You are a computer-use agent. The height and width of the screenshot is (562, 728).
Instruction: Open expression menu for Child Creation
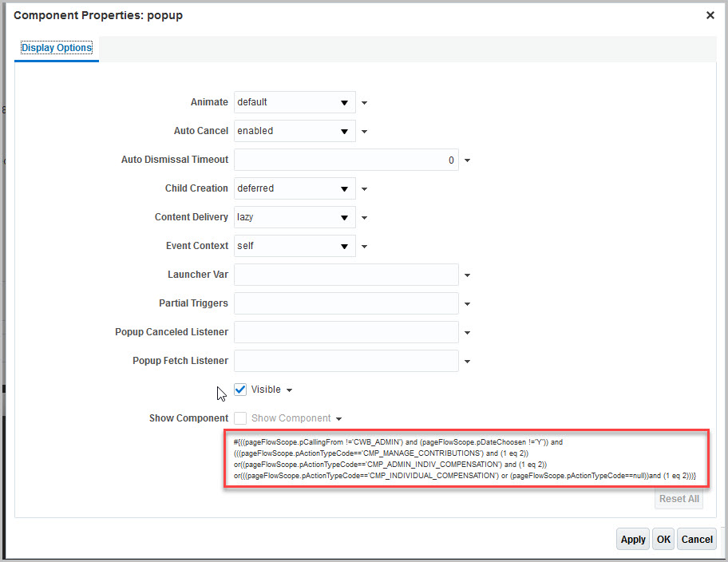pos(364,189)
